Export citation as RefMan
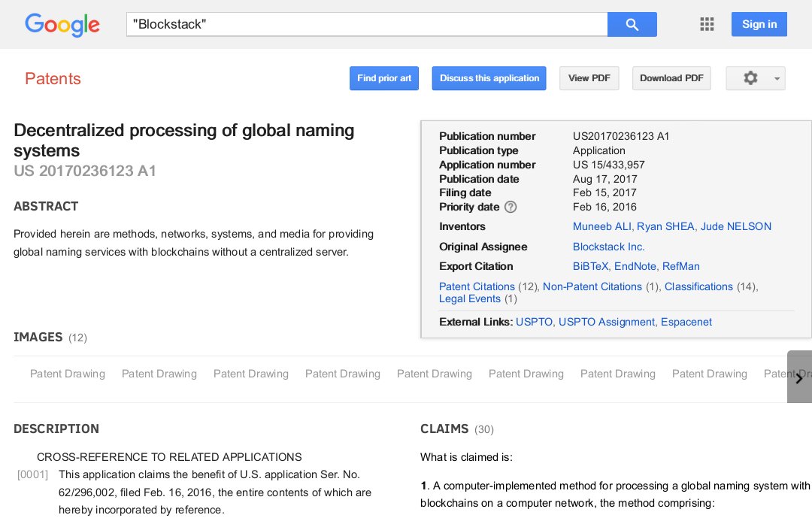This screenshot has width=812, height=518. click(681, 266)
